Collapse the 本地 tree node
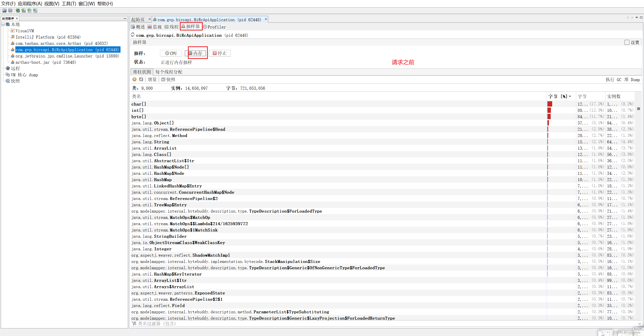The image size is (644, 336). tap(3, 24)
